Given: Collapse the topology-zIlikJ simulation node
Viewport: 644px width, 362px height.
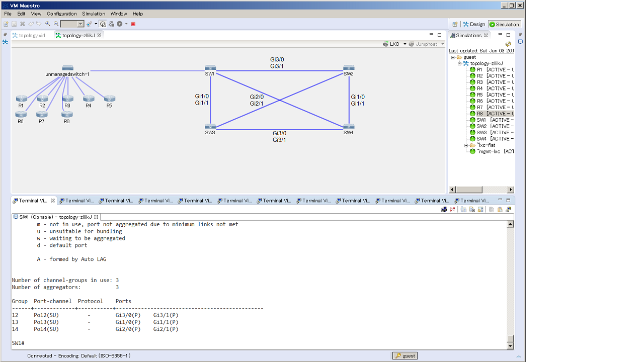Looking at the screenshot, I should (x=459, y=63).
